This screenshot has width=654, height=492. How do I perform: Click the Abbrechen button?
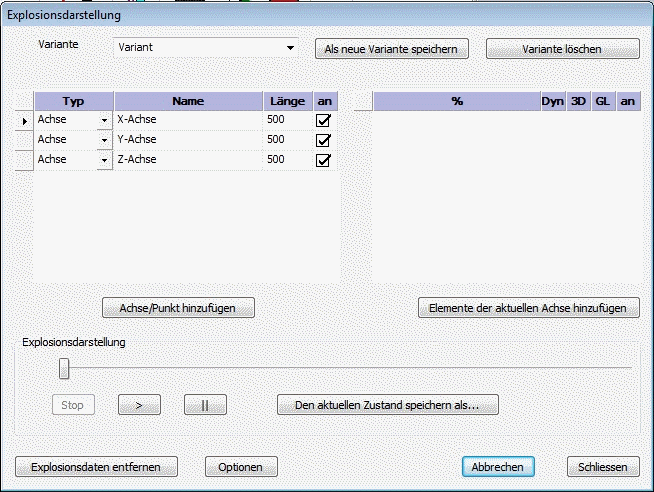(x=498, y=467)
